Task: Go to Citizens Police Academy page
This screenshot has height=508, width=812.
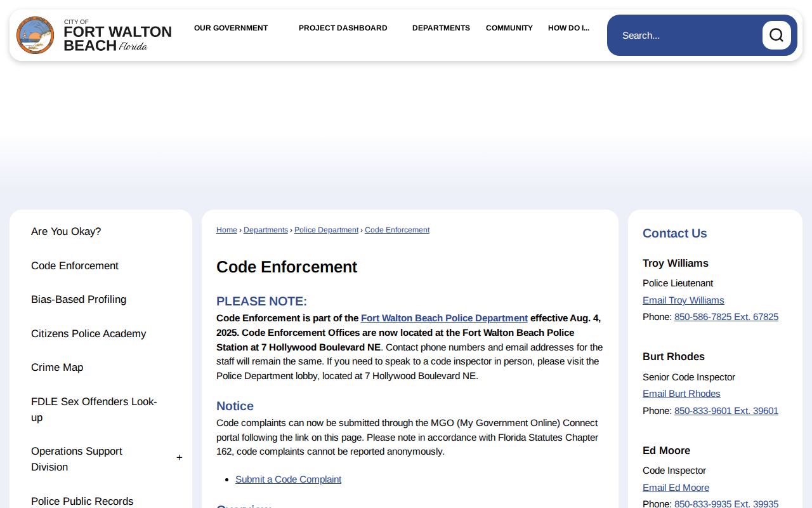Action: 89,334
